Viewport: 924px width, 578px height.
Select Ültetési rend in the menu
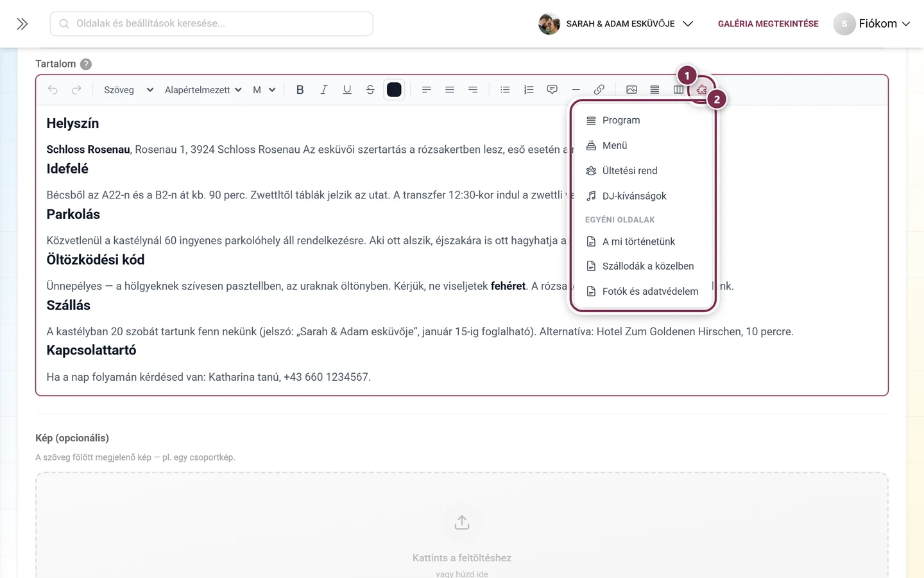tap(643, 171)
